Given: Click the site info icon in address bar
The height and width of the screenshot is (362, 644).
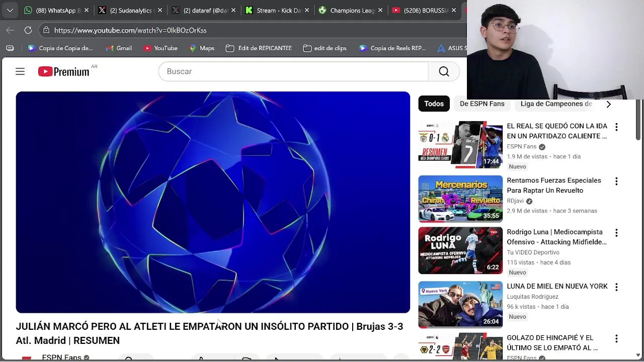Looking at the screenshot, I should click(46, 30).
